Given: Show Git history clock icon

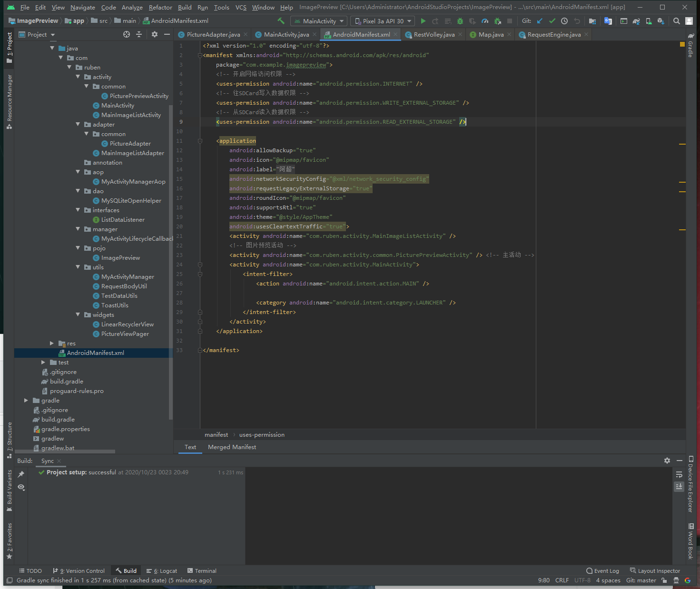Looking at the screenshot, I should point(564,21).
